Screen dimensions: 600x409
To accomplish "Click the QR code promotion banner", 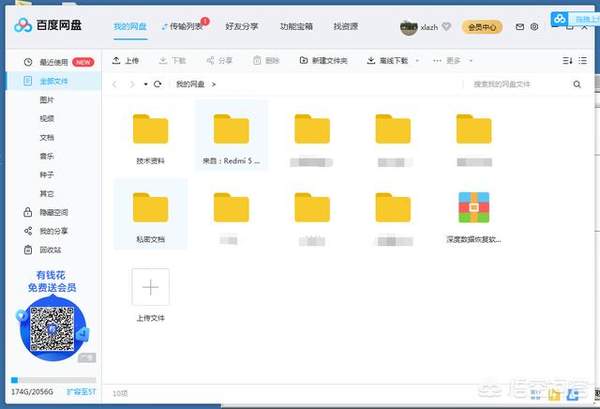I will (53, 329).
